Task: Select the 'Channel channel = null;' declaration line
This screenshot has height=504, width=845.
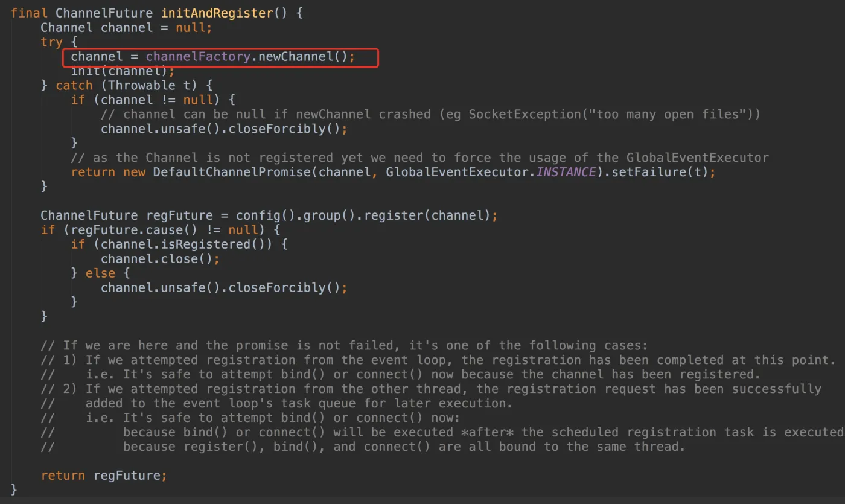Action: [127, 27]
